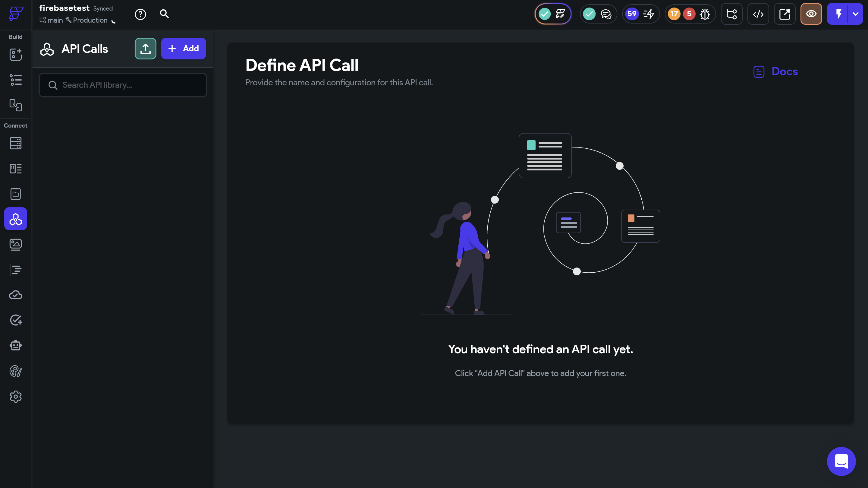Viewport: 868px width, 488px height.
Task: Open the help question mark icon
Action: (140, 14)
